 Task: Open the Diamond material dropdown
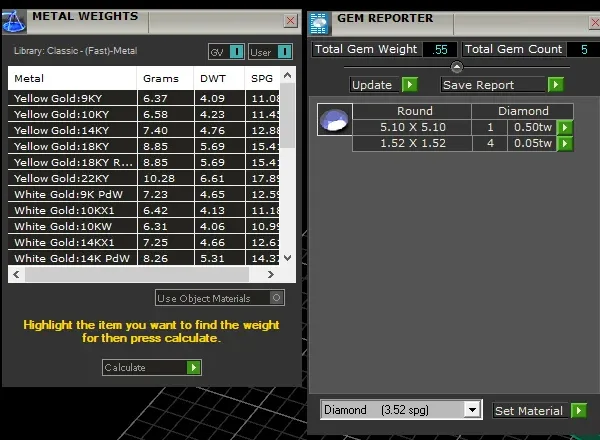[x=472, y=410]
